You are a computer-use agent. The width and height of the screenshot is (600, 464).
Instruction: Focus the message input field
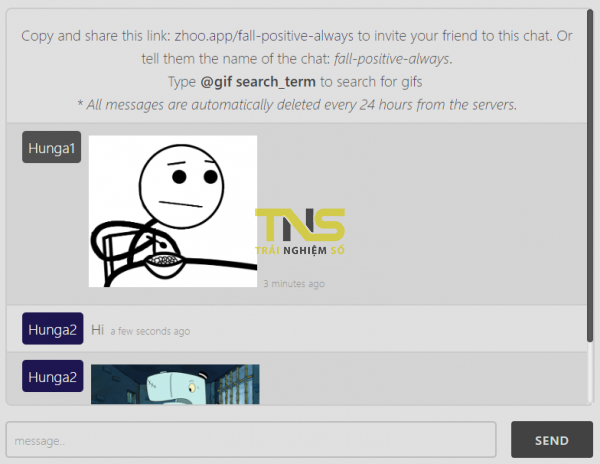tap(251, 440)
